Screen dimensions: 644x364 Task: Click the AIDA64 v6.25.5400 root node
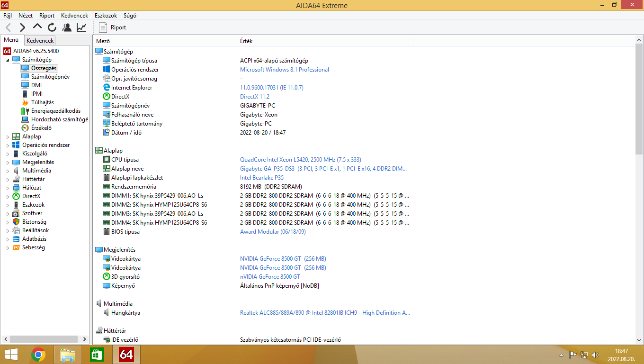(x=36, y=51)
